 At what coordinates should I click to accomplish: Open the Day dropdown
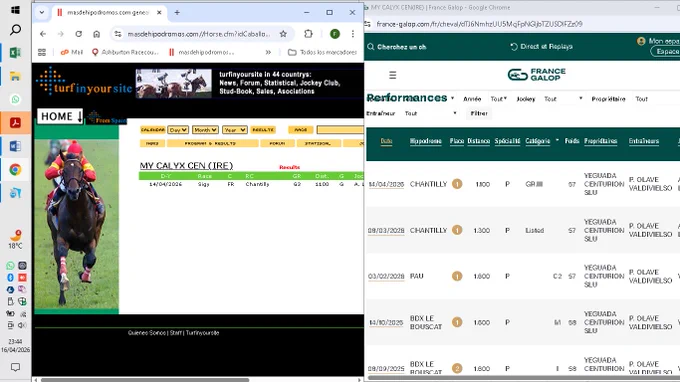pos(178,130)
